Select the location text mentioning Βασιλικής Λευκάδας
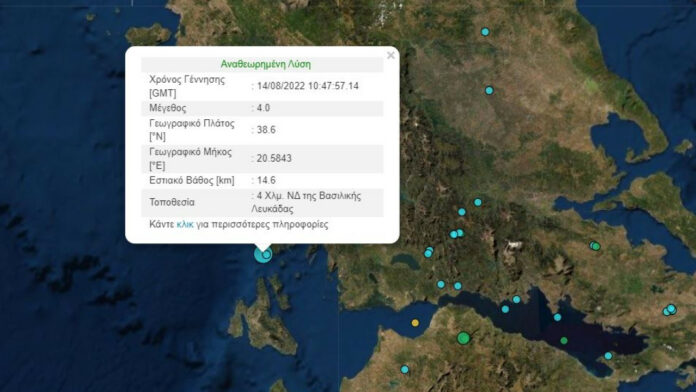The height and width of the screenshot is (392, 696). coord(306,202)
